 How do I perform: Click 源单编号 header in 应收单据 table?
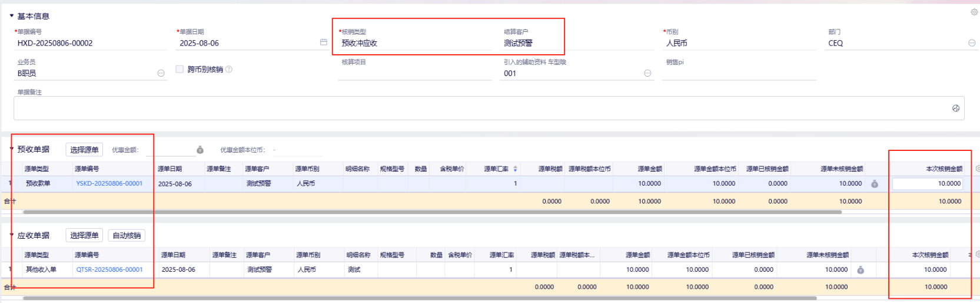coord(87,255)
